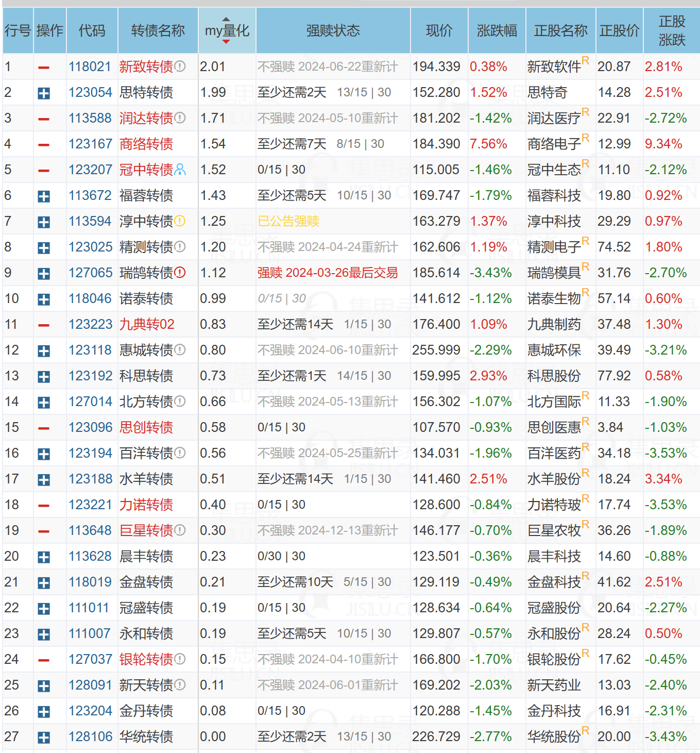The height and width of the screenshot is (753, 700).
Task: Click the 代码 column header
Action: [x=92, y=30]
